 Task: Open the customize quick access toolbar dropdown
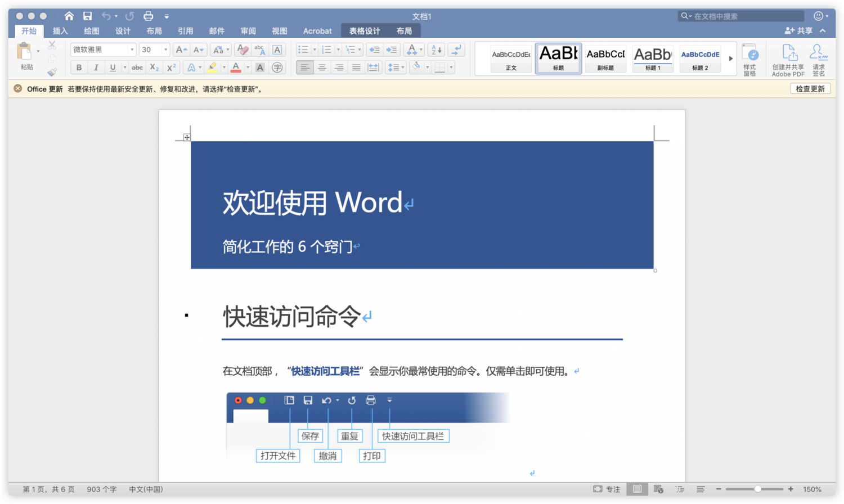pyautogui.click(x=167, y=16)
